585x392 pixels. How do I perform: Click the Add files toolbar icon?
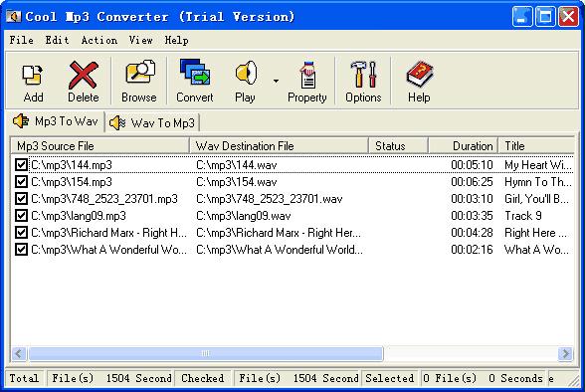33,75
